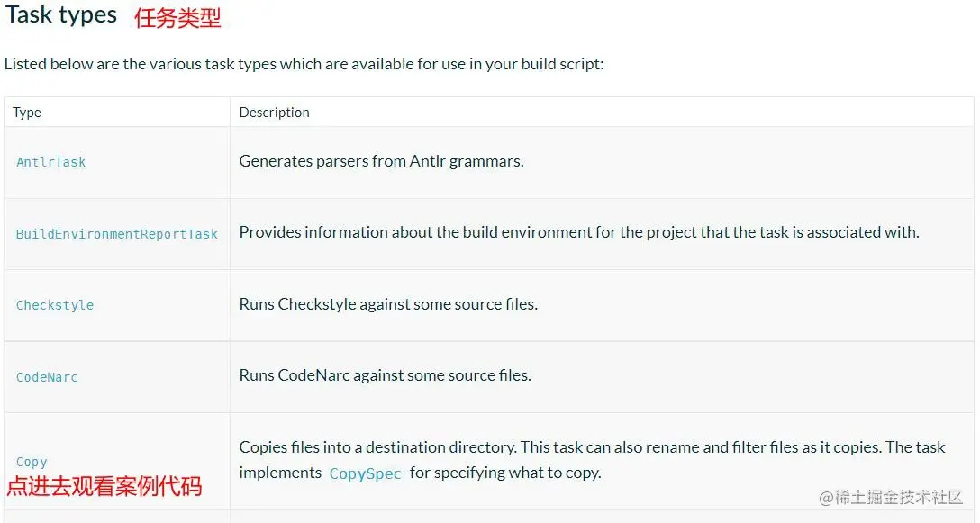The height and width of the screenshot is (523, 980).
Task: Select the Description column header
Action: tap(275, 113)
